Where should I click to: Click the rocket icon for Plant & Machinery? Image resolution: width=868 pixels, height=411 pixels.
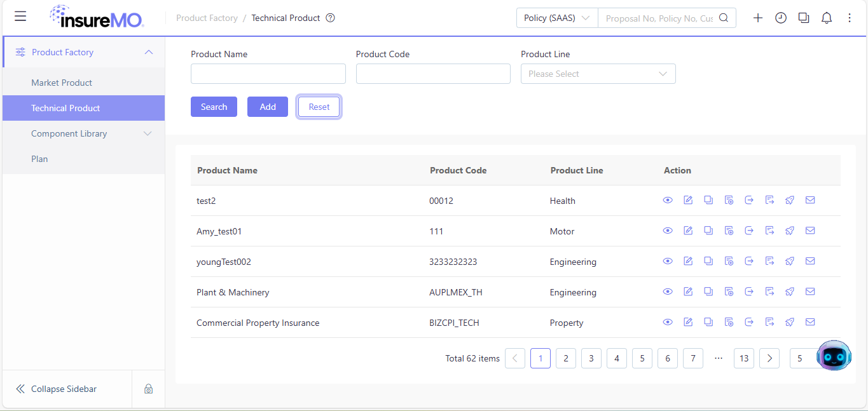pos(790,292)
